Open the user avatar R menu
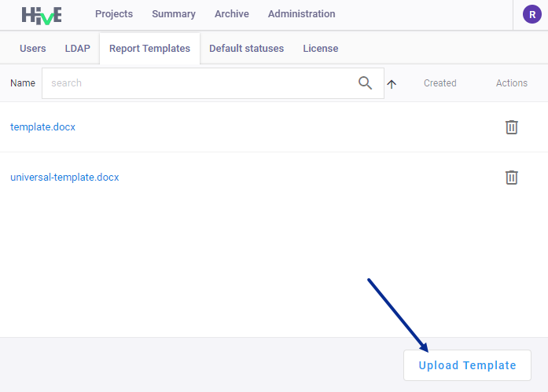548x392 pixels. click(532, 14)
